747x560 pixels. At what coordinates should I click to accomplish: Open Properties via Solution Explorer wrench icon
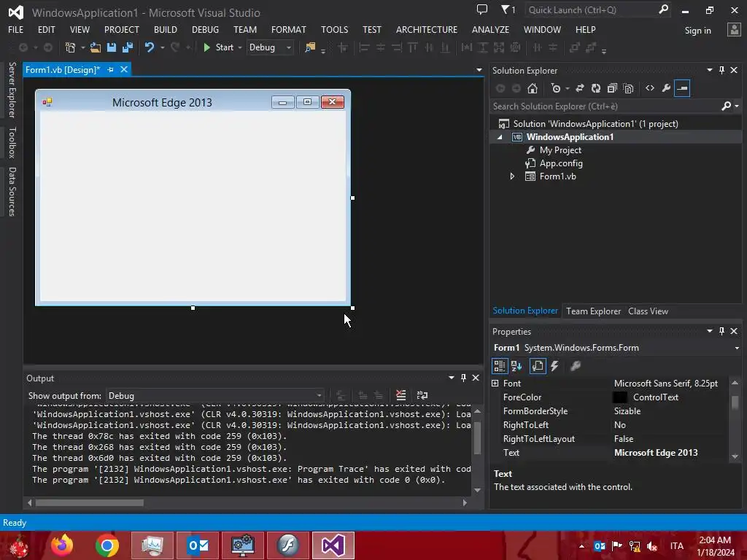[x=666, y=88]
